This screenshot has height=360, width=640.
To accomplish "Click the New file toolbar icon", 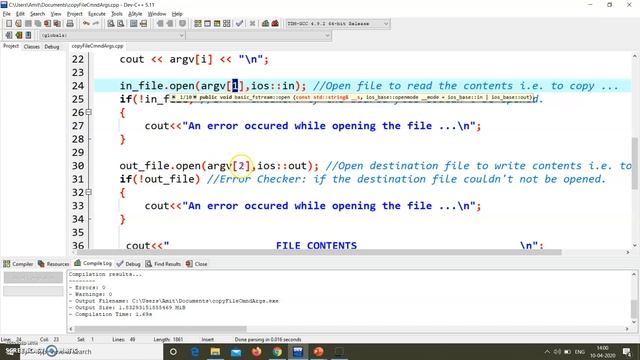I will [9, 24].
